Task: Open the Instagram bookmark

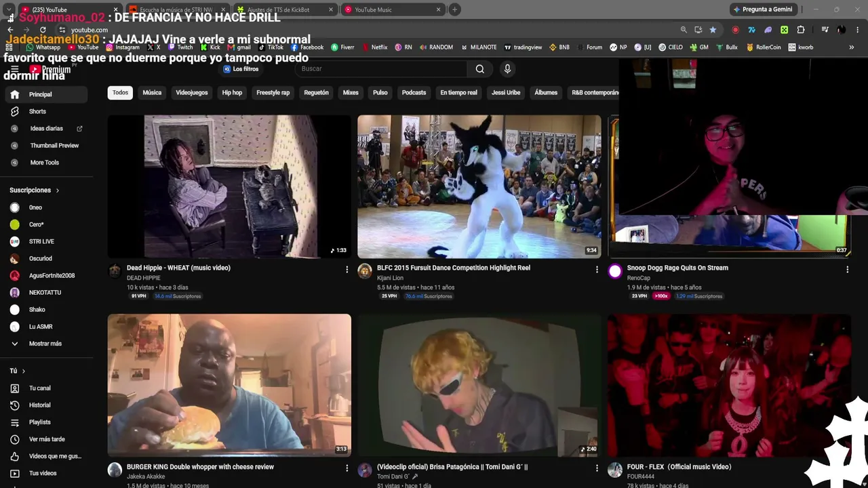Action: click(122, 47)
